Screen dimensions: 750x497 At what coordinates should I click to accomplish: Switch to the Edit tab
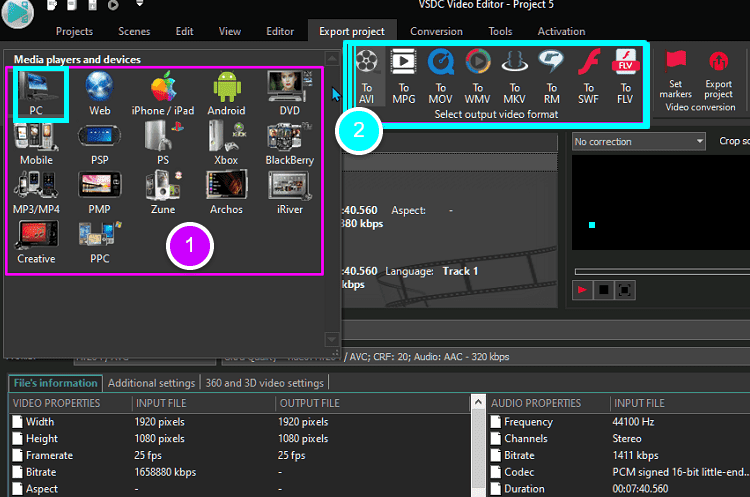[x=184, y=32]
